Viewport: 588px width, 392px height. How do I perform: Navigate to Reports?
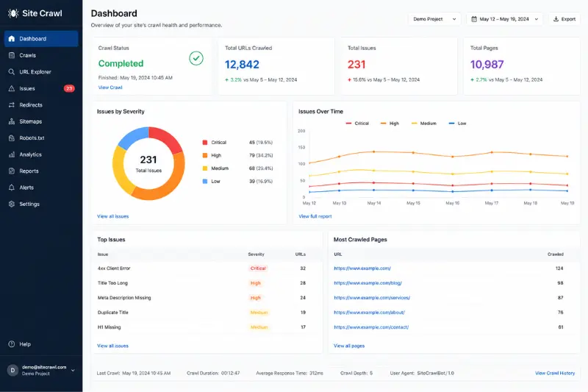tap(41, 171)
